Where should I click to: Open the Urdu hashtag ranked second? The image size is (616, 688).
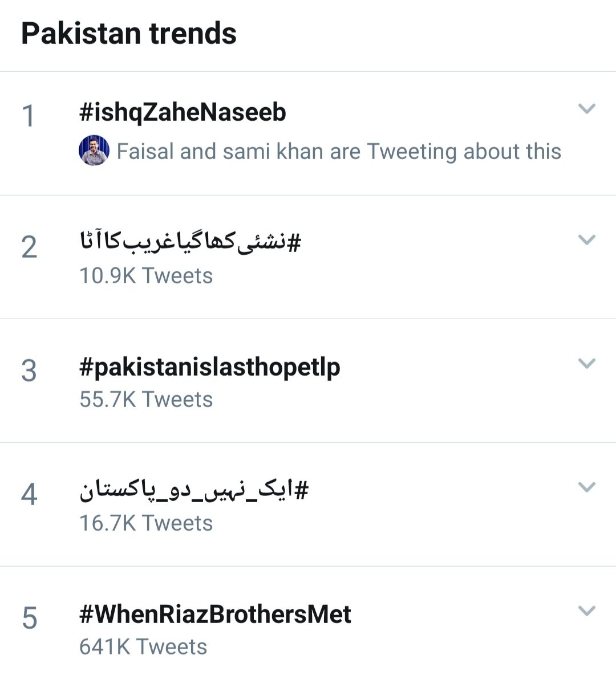click(190, 243)
